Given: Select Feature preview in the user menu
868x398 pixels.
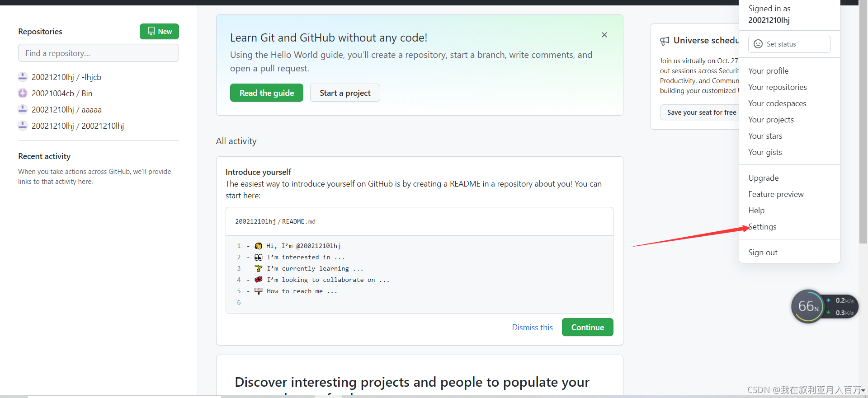Looking at the screenshot, I should point(776,194).
